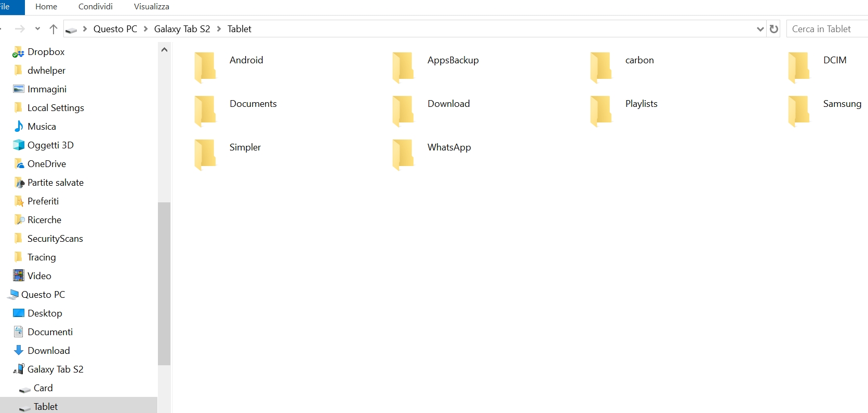
Task: Click the Playlists folder name text
Action: [642, 104]
